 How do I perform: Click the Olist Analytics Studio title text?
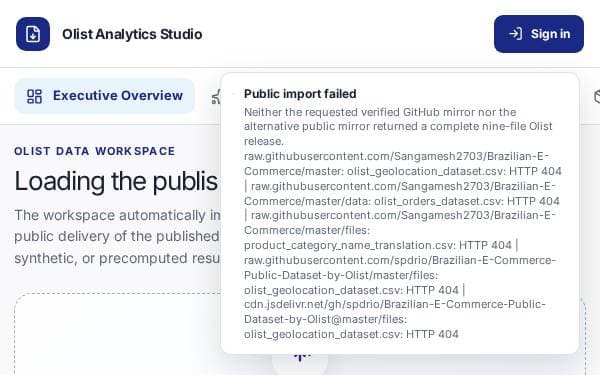tap(132, 34)
